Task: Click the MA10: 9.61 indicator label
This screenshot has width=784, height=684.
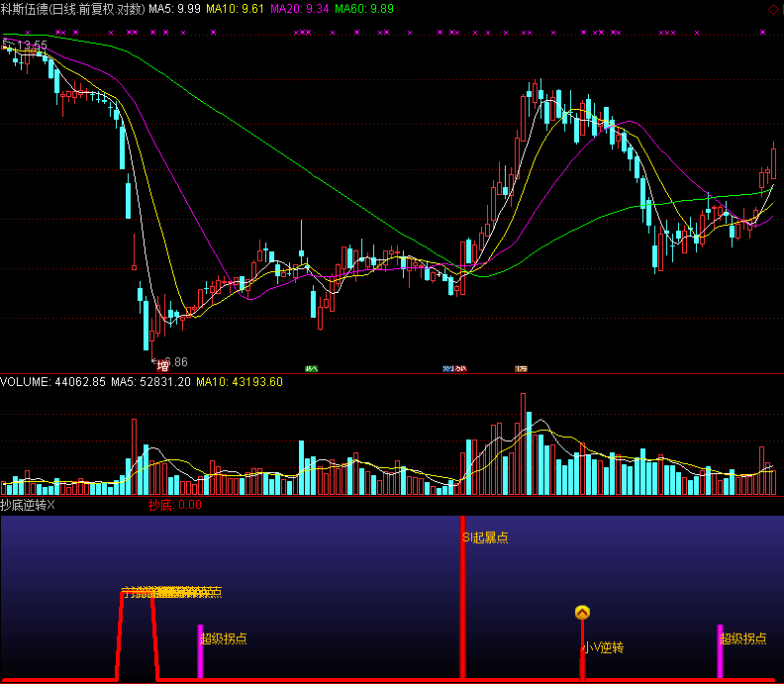Action: (235, 9)
